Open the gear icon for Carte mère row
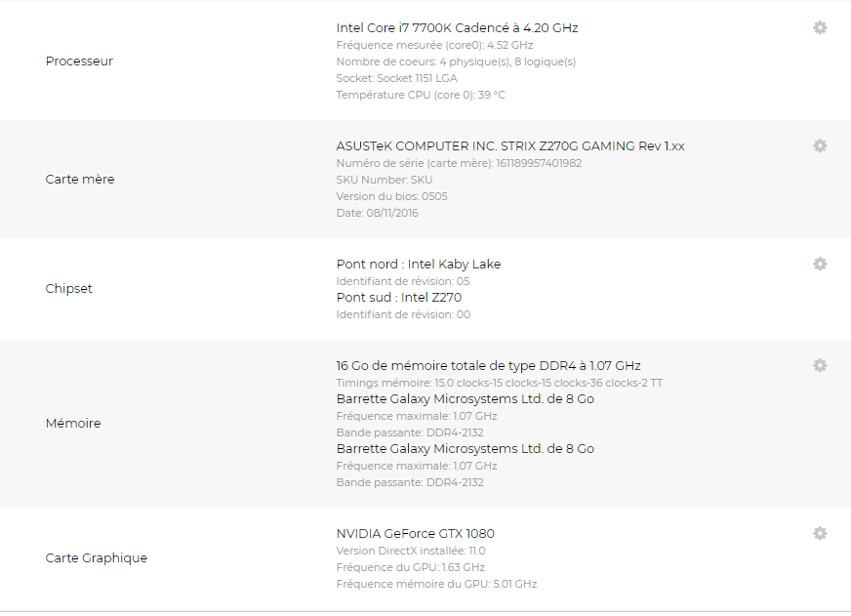 point(820,146)
